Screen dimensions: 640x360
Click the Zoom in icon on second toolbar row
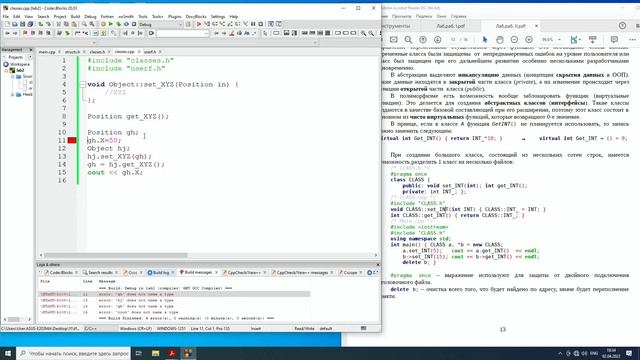(363, 33)
